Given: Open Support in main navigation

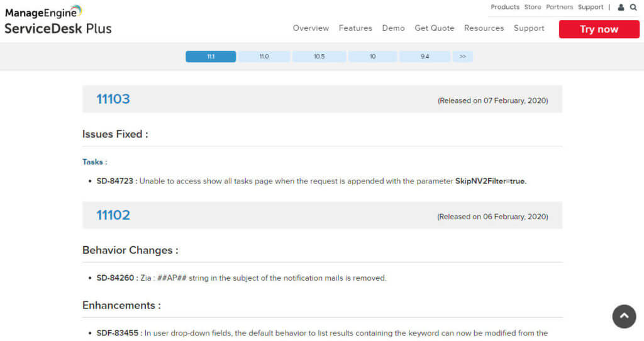Looking at the screenshot, I should click(x=528, y=28).
